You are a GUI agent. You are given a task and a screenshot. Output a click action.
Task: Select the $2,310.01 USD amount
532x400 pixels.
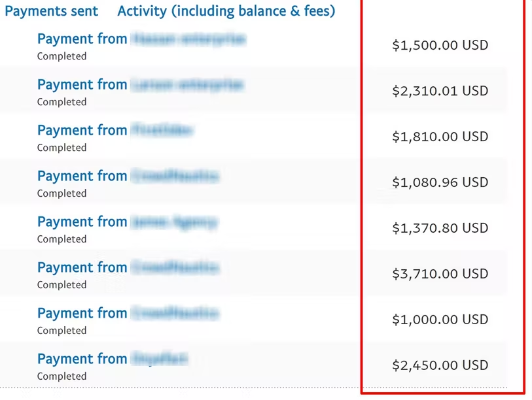[x=440, y=91]
